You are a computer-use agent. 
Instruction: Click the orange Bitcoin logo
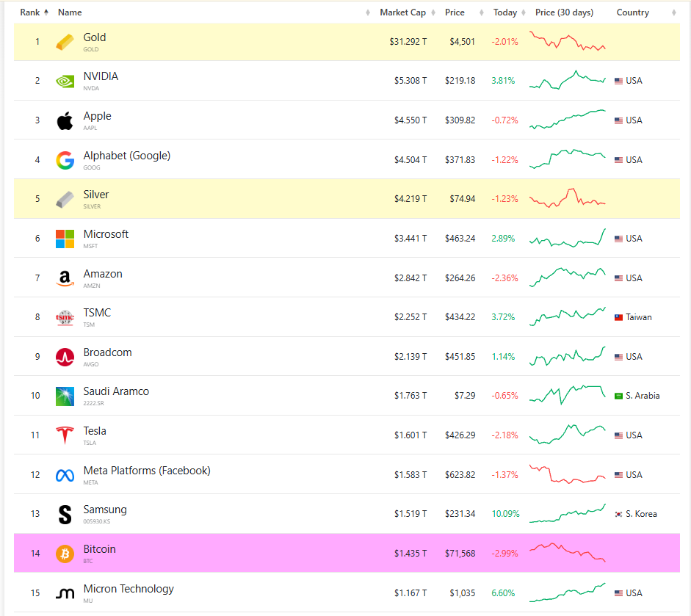coord(65,554)
